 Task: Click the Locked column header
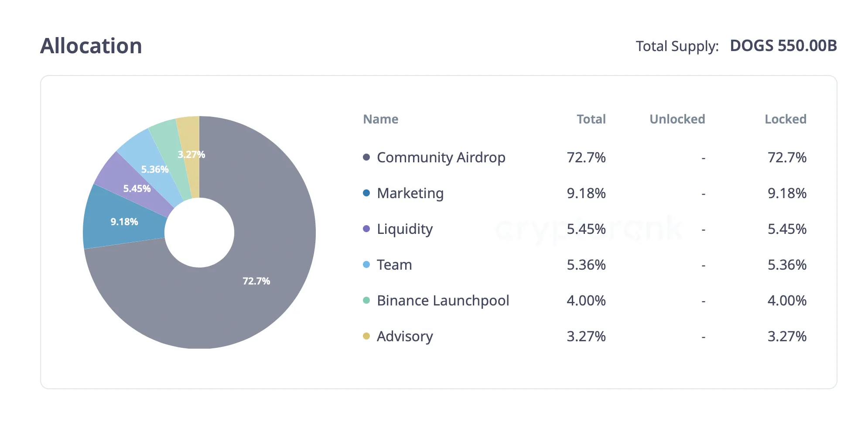785,119
